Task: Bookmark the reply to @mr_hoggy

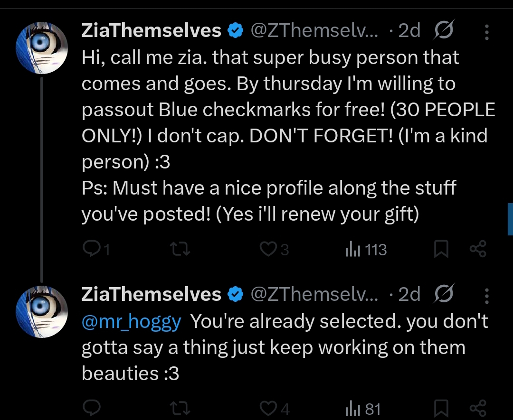Action: point(441,408)
